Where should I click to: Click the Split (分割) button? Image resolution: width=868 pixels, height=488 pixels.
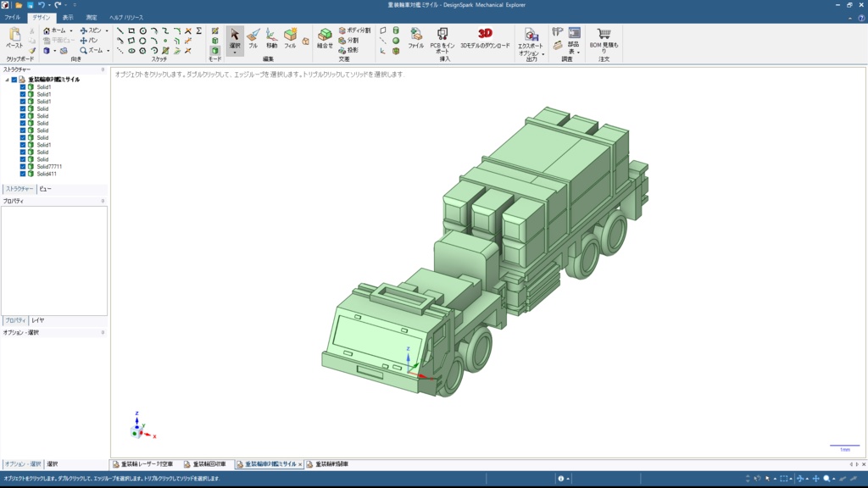click(x=348, y=41)
